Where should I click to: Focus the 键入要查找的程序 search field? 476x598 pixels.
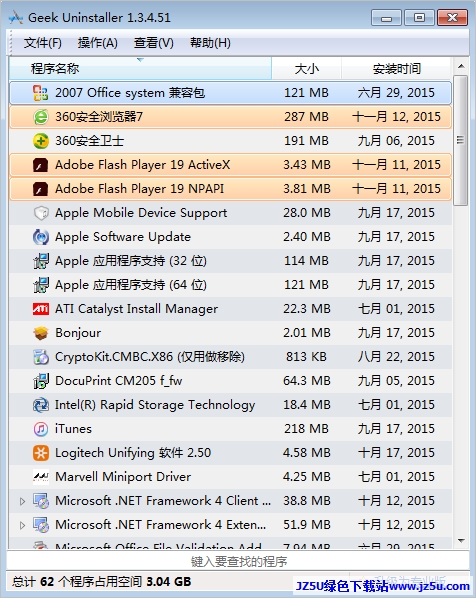click(x=238, y=561)
